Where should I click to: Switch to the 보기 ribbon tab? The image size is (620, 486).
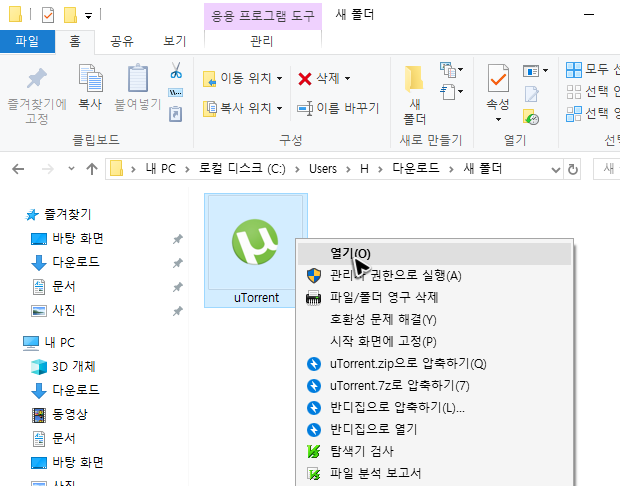(x=174, y=42)
